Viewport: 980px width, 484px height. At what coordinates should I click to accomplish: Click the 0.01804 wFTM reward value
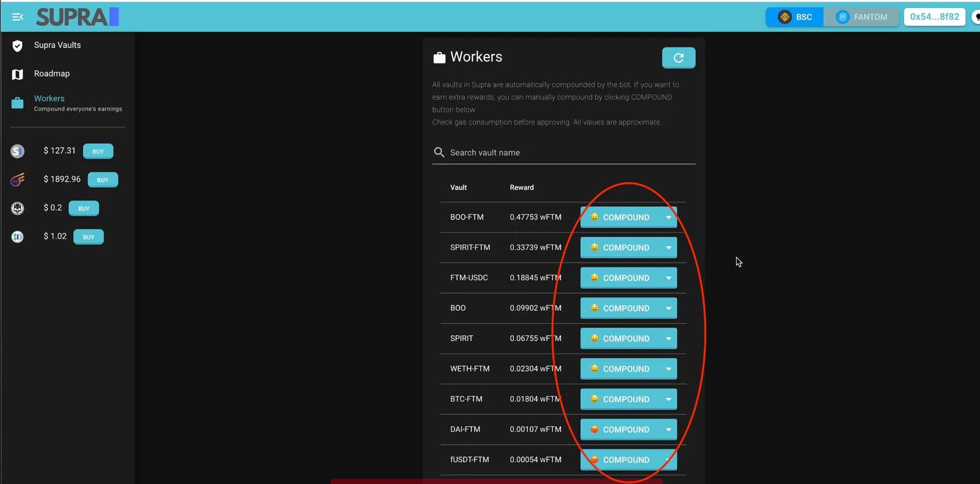click(x=536, y=399)
